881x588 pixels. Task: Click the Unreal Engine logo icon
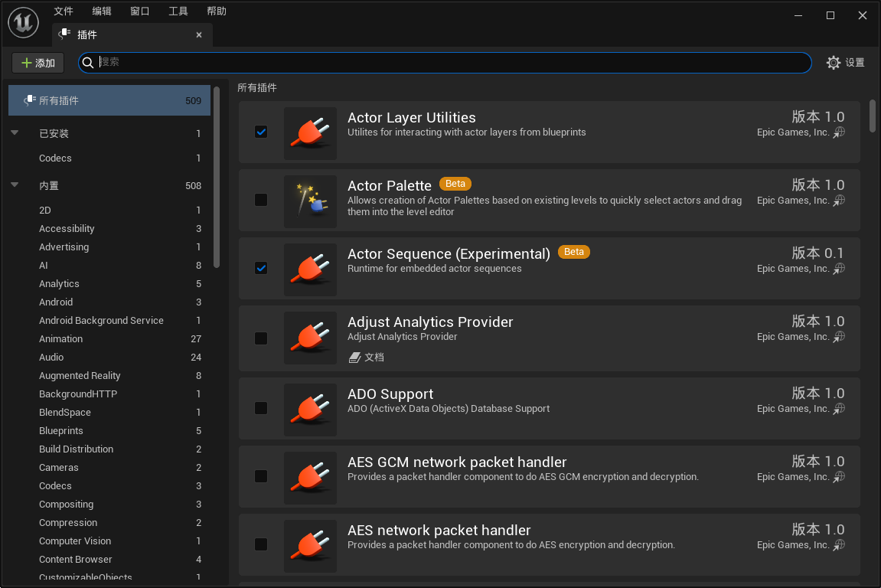(x=23, y=22)
